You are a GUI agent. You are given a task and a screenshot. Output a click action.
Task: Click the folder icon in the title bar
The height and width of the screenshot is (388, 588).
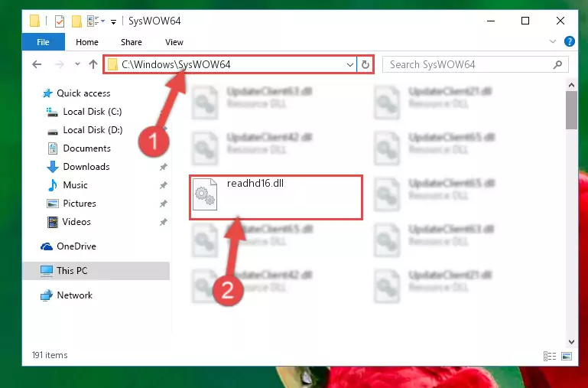tap(35, 21)
